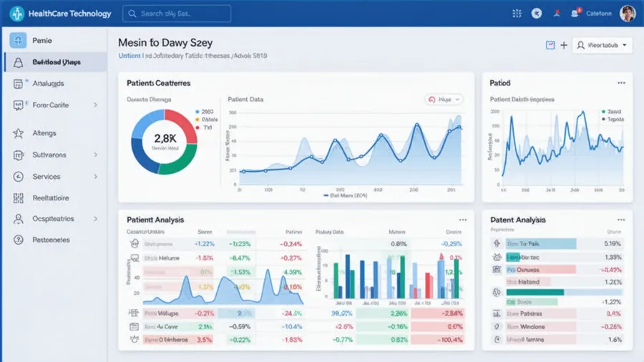Open the Patientt Analysis more options menu
Screen dimensions: 644x362
463,220
